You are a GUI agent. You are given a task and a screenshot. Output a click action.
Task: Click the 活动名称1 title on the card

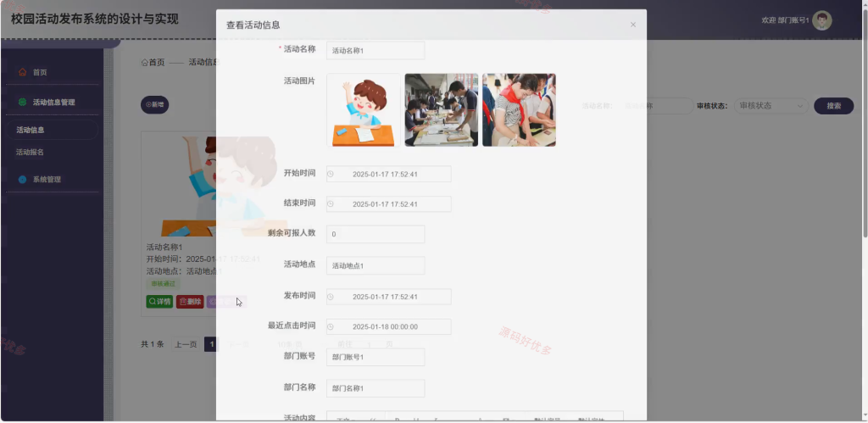point(164,247)
